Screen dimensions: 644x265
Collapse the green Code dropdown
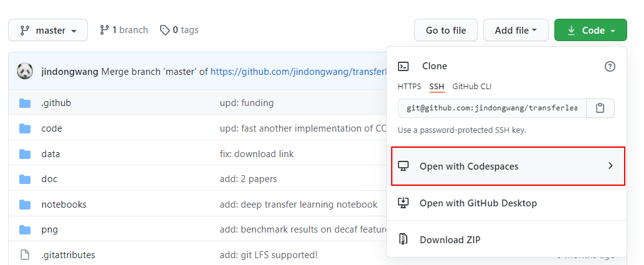pyautogui.click(x=590, y=30)
